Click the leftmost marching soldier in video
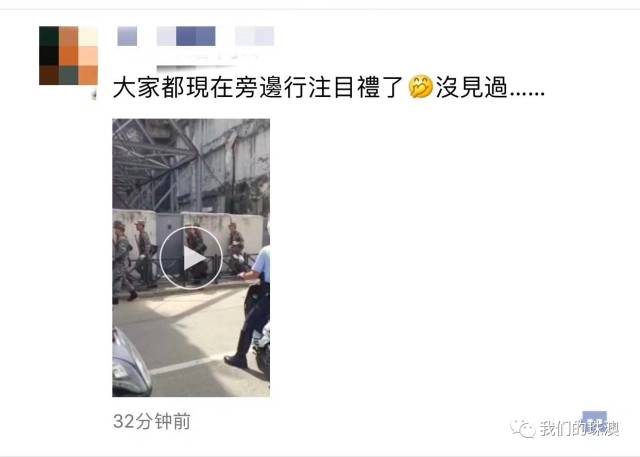This screenshot has width=640, height=457. pos(122,261)
